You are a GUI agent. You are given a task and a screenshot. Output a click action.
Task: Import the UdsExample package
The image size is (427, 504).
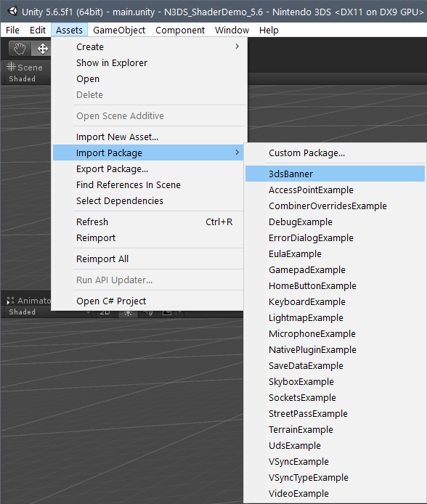click(335, 446)
